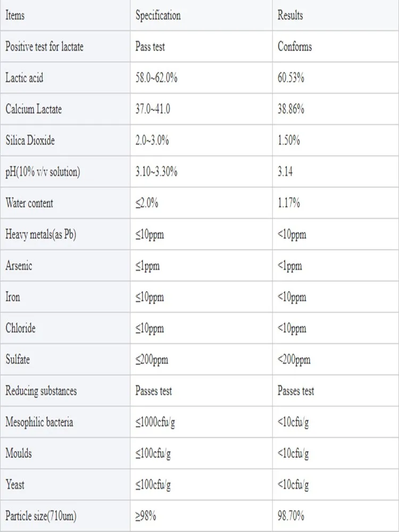This screenshot has height=532, width=399.
Task: Click the Calcium Lactate item cell
Action: click(x=34, y=109)
